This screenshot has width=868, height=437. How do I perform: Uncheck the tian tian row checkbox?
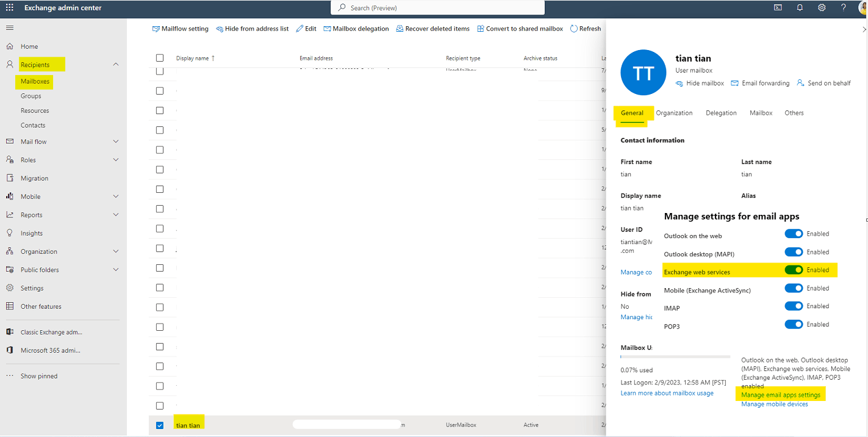pos(160,425)
